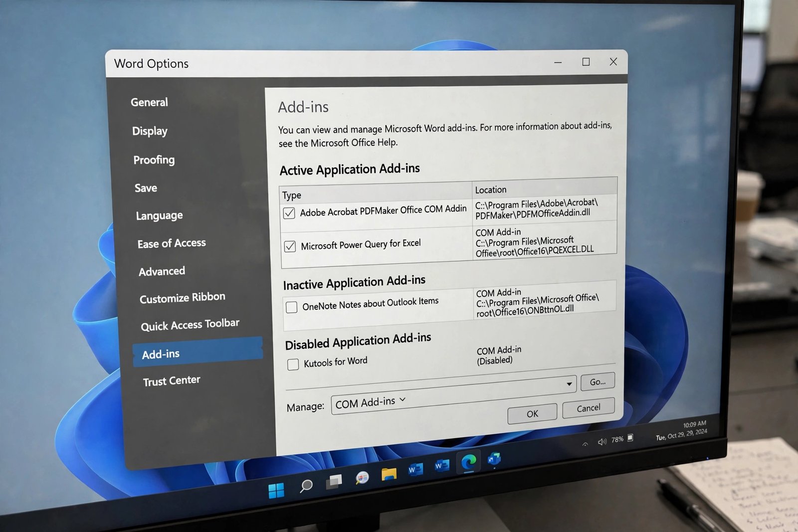The height and width of the screenshot is (532, 798).
Task: Minimize the Word Options window
Action: tap(558, 63)
